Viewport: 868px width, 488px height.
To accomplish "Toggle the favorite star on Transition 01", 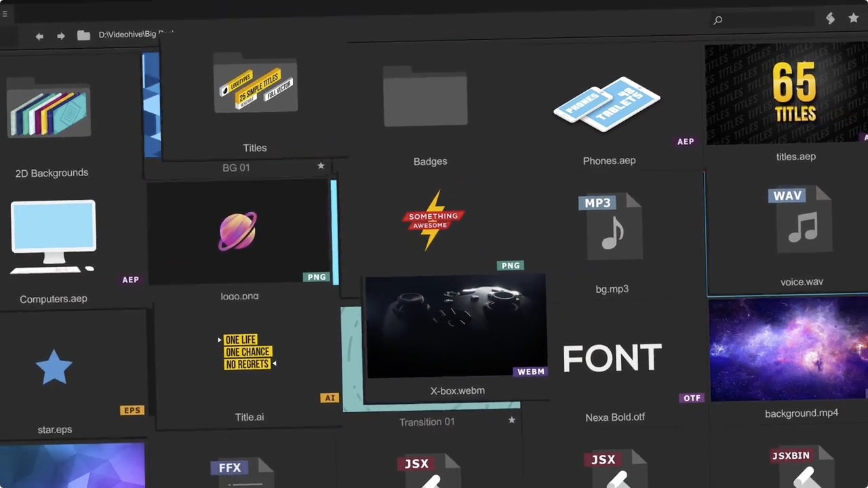I will (x=512, y=420).
